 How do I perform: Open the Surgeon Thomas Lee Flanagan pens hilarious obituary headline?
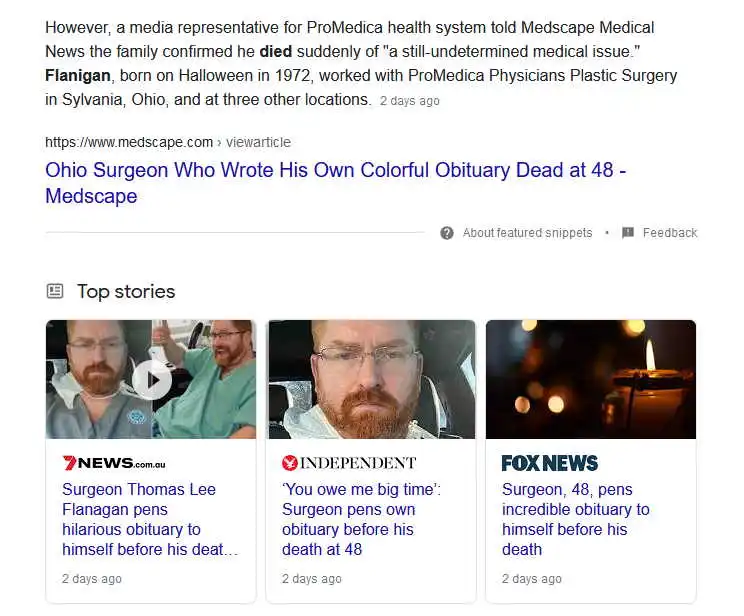pos(150,519)
